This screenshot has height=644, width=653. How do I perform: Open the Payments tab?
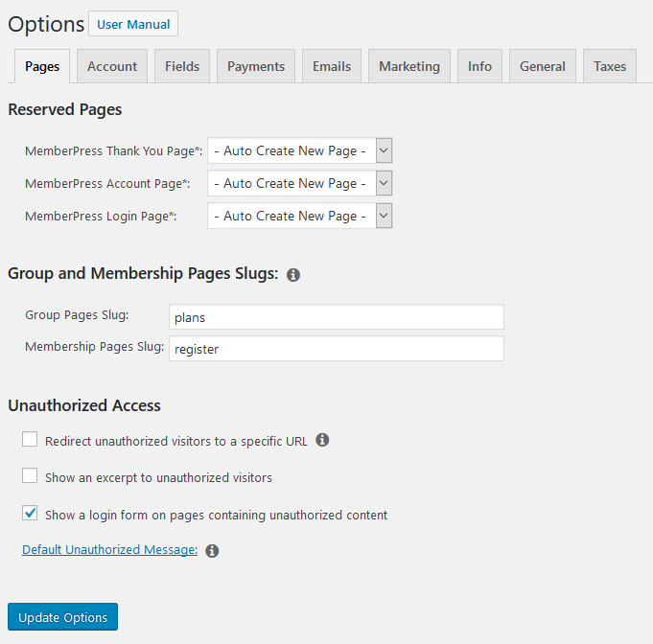(256, 66)
